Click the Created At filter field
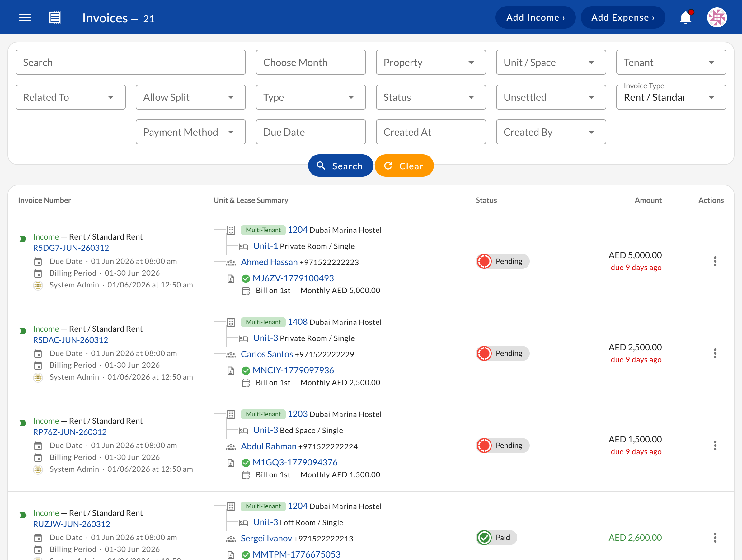 [431, 132]
